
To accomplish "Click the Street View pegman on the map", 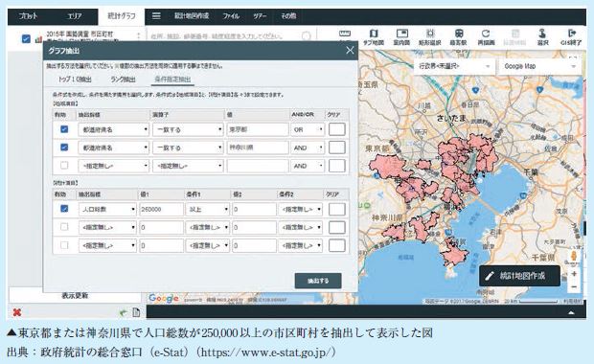I will click(574, 256).
